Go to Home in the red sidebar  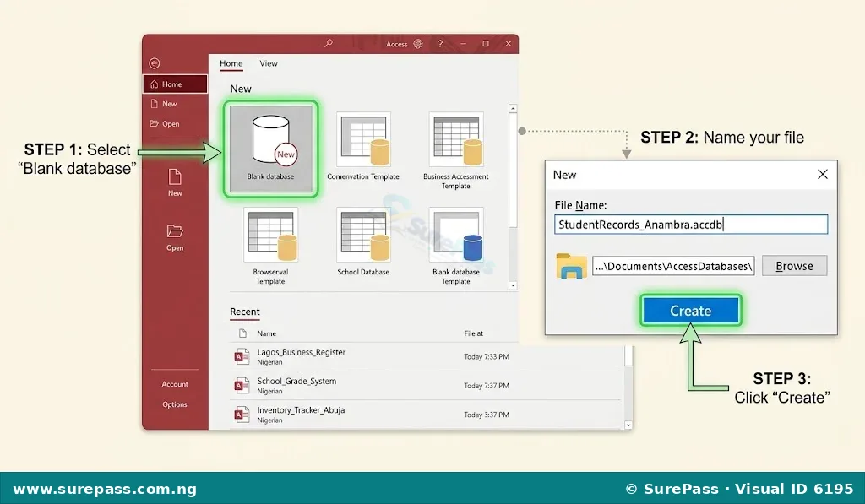176,84
